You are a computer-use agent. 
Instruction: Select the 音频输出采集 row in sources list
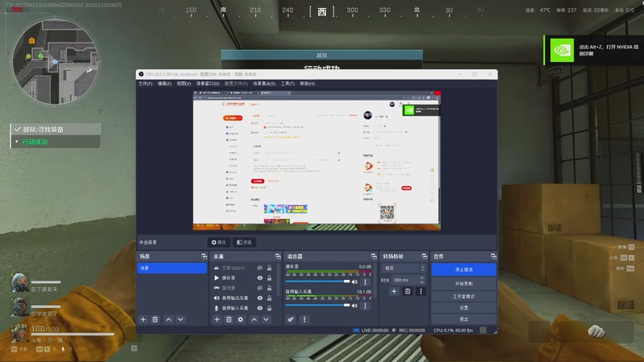point(243,298)
